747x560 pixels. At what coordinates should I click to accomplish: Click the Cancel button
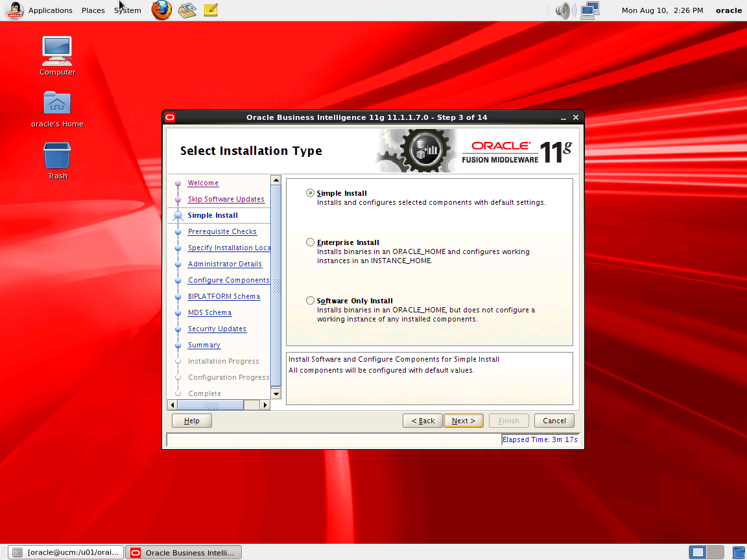(554, 421)
